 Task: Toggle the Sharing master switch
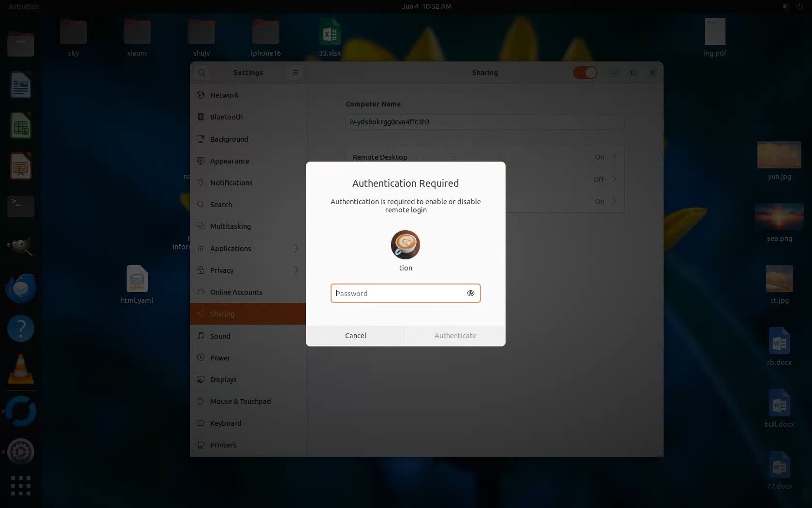point(585,73)
